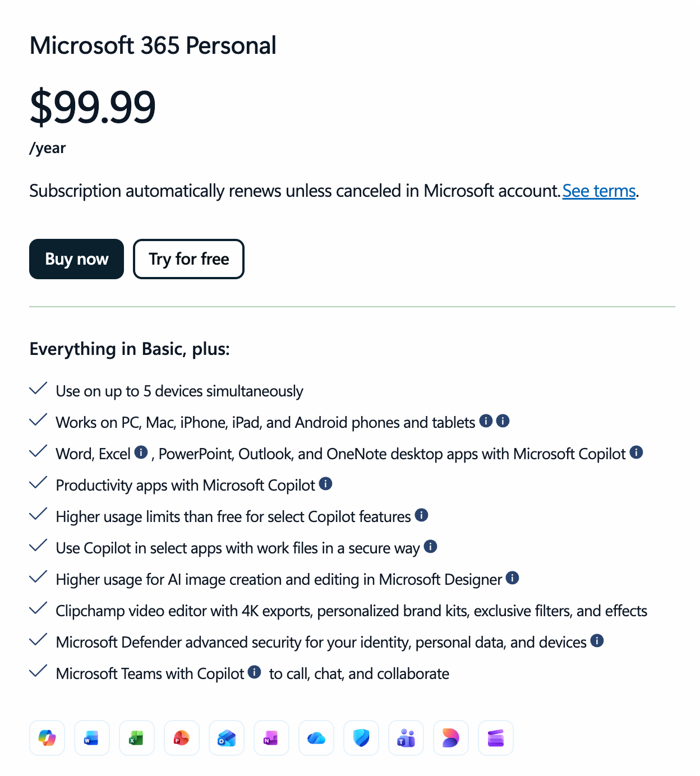This screenshot has width=700, height=776.
Task: Open info icon after Productivity apps with Copilot
Action: point(326,483)
